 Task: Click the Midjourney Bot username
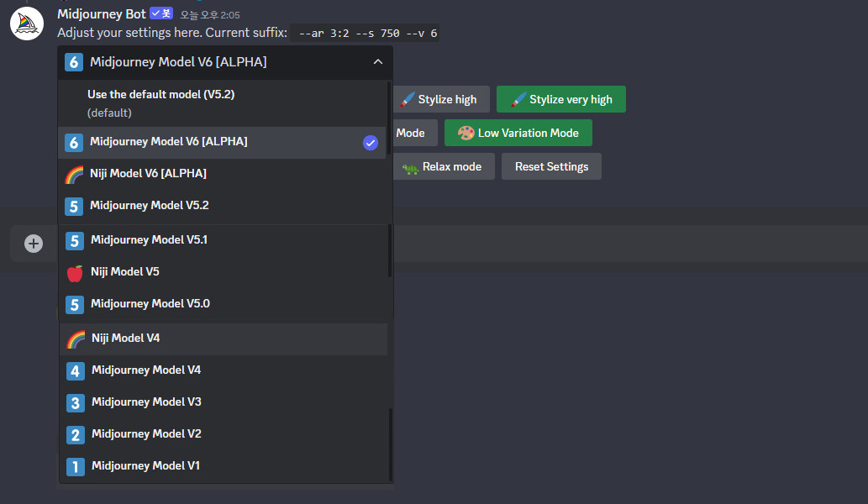[x=102, y=13]
